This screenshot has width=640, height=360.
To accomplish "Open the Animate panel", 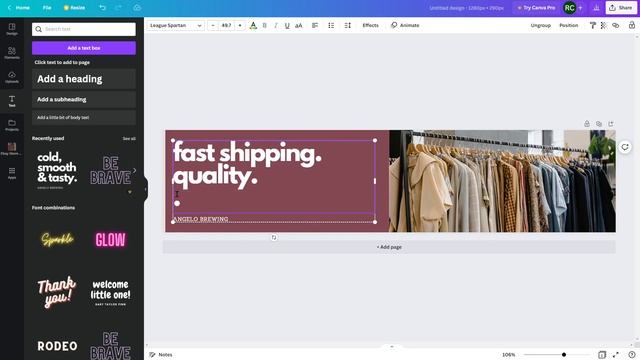I will 405,25.
